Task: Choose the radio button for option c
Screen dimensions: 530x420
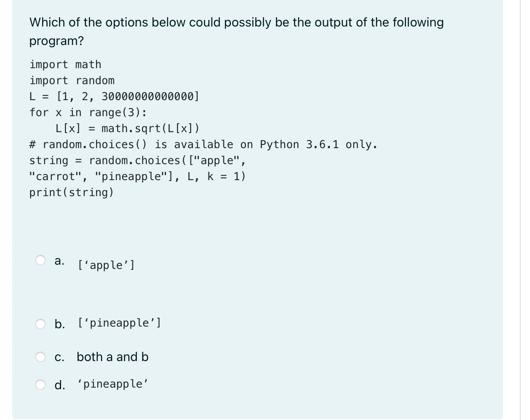Action: pos(40,357)
